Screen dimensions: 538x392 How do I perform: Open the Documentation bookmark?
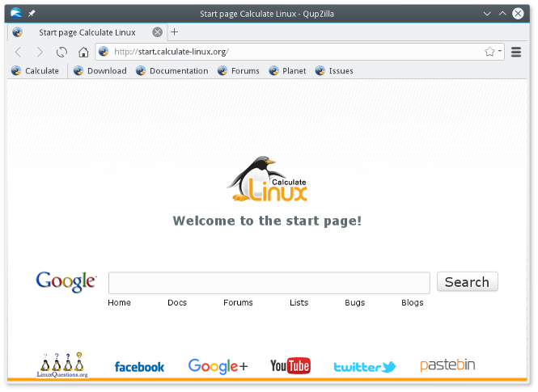point(172,70)
